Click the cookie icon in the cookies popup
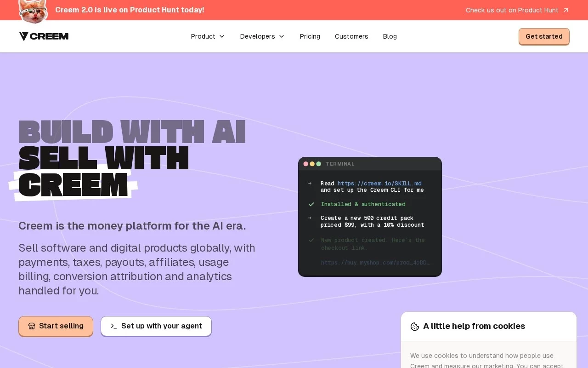This screenshot has height=368, width=588. (415, 327)
